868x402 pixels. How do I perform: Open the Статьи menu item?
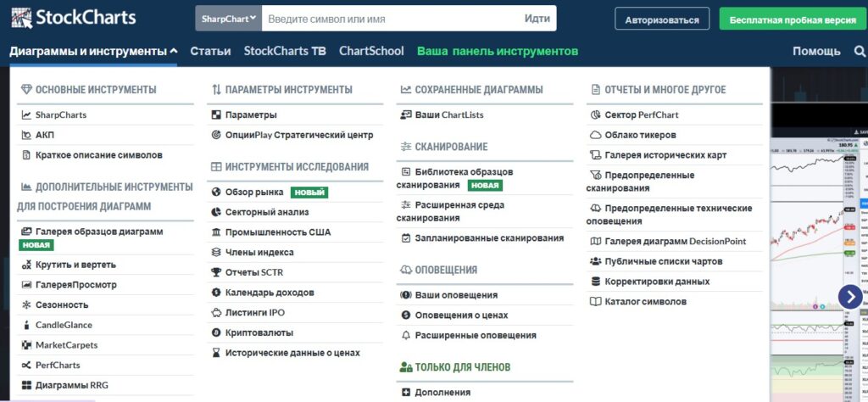210,52
